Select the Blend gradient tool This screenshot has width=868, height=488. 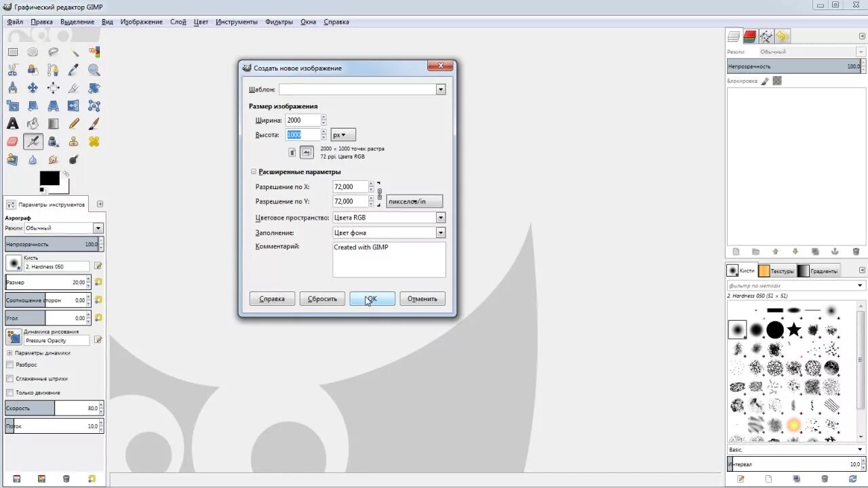click(53, 123)
